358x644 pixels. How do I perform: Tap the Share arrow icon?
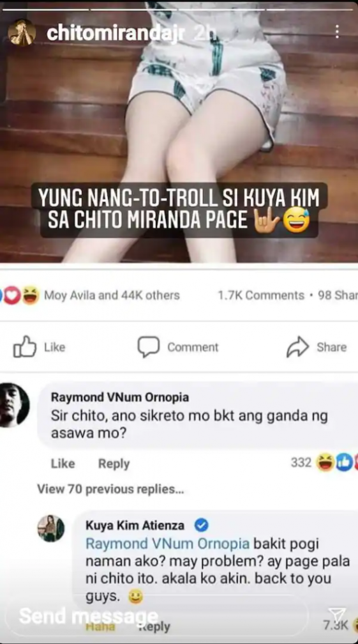(x=297, y=347)
